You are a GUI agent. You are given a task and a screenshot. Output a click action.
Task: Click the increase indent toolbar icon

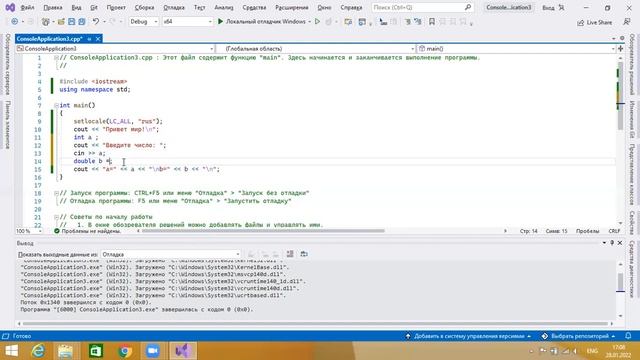tap(418, 22)
